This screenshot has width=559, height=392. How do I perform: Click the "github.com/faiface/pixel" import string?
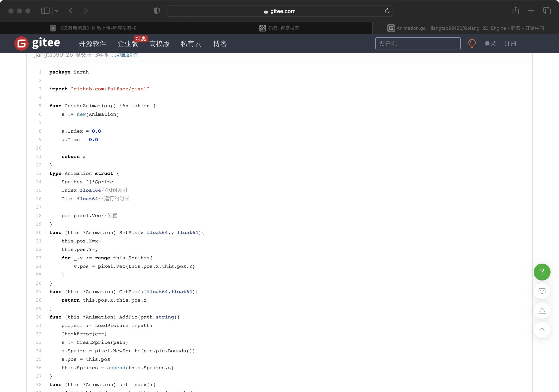tap(110, 89)
